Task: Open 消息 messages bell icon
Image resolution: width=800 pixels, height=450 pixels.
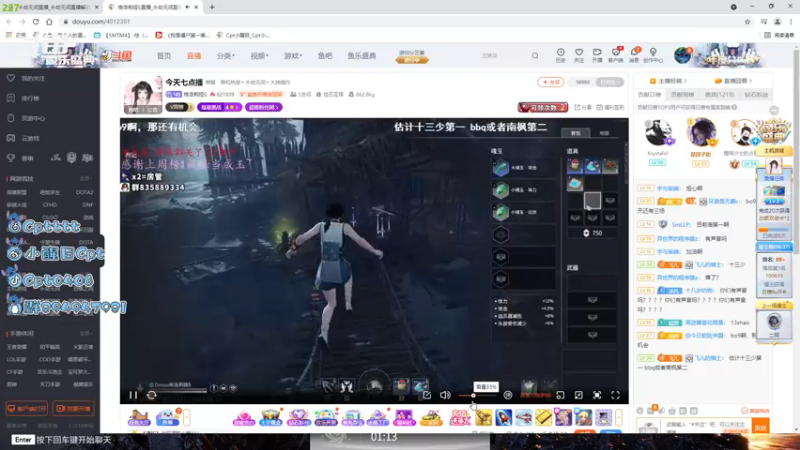Action: click(x=634, y=55)
